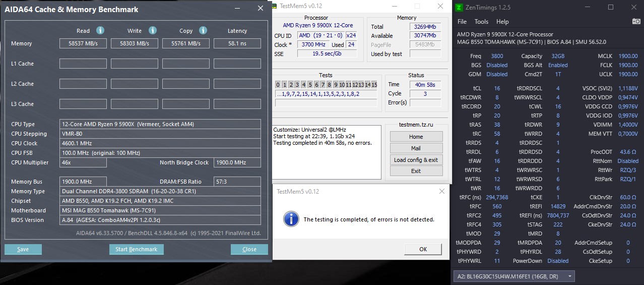
Task: Click Save button in AIDA64 benchmark
Action: pyautogui.click(x=23, y=249)
